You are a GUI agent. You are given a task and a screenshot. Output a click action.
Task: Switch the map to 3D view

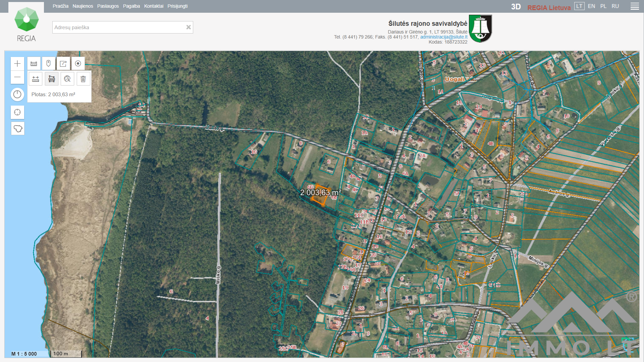pos(516,7)
